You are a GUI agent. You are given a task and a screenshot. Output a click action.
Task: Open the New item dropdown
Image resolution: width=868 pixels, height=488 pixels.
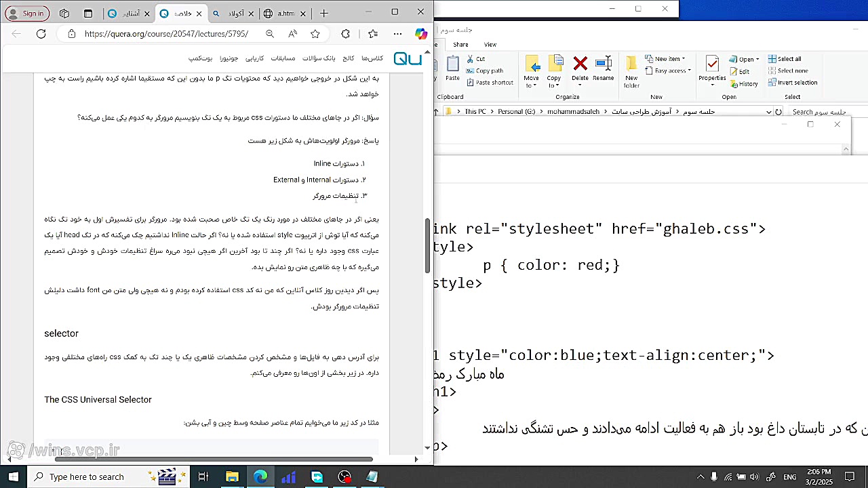(665, 59)
